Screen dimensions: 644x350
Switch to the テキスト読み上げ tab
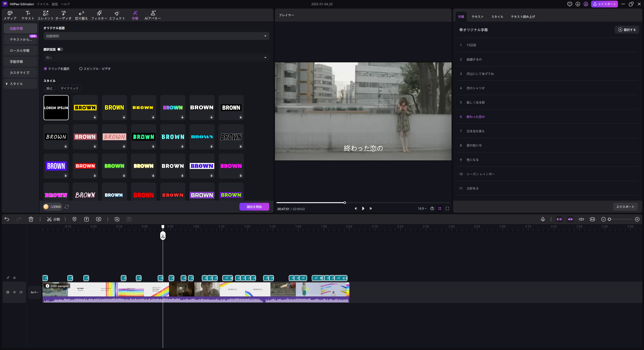pyautogui.click(x=523, y=17)
